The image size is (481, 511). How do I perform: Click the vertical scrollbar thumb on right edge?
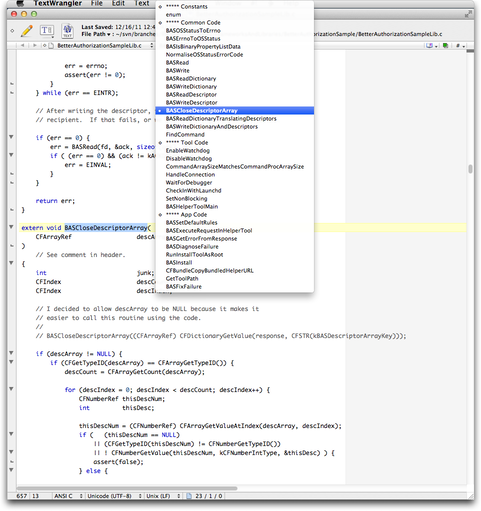pos(470,169)
